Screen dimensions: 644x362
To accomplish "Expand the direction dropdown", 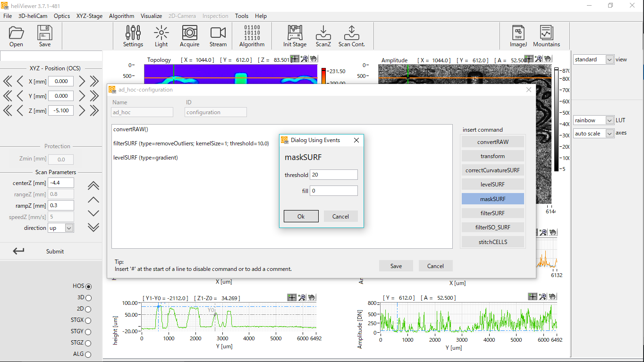I will click(x=69, y=228).
